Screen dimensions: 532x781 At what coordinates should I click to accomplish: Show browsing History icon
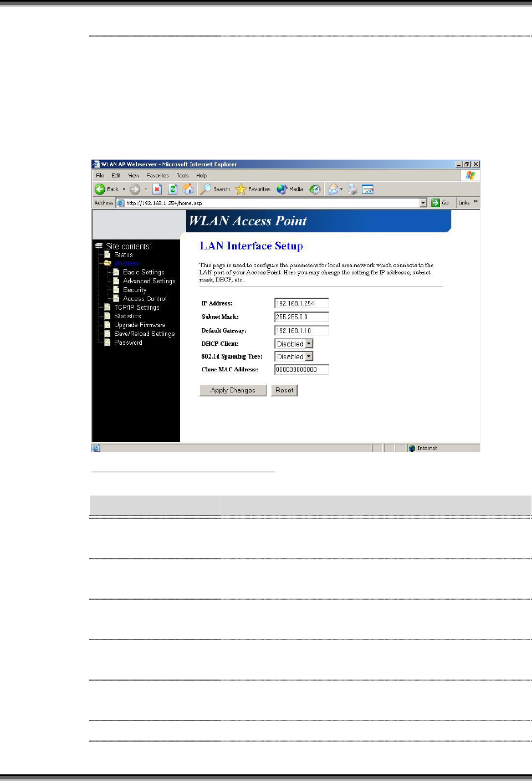point(315,189)
